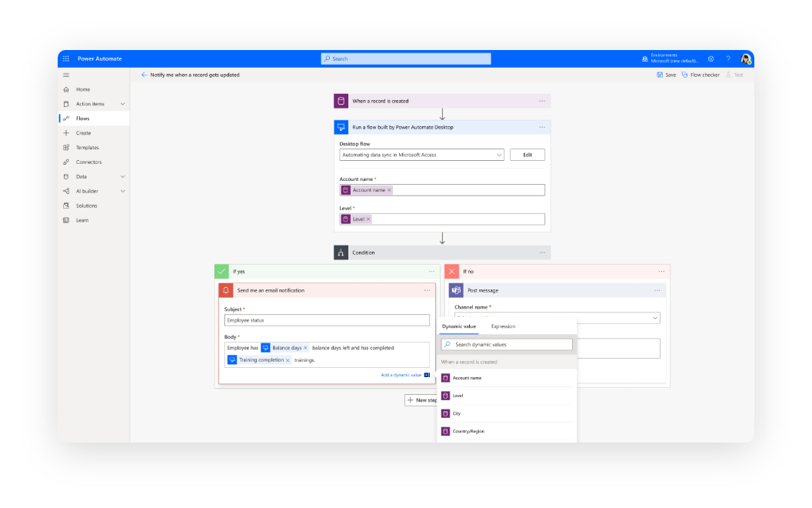Click the Subject field Employee status
The height and width of the screenshot is (508, 812).
tap(327, 320)
